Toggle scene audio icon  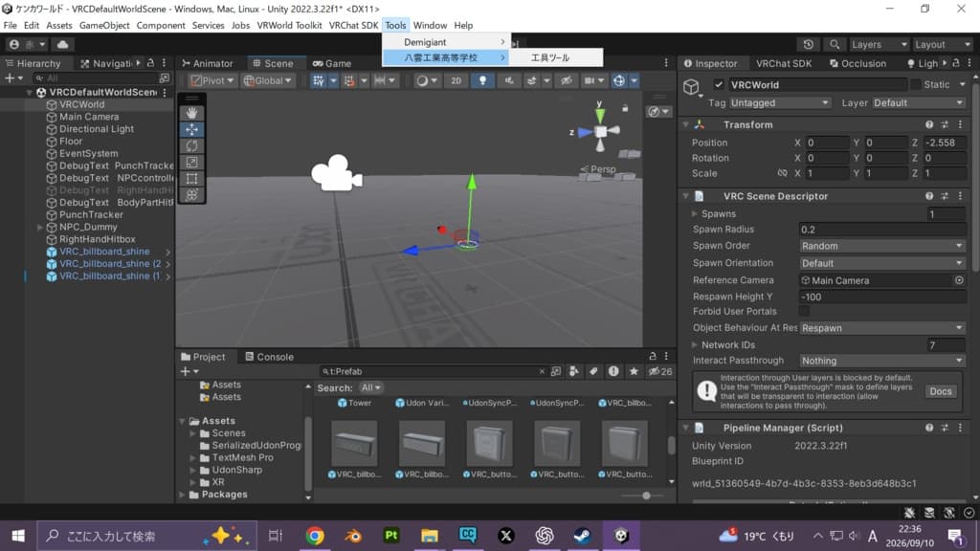pos(509,80)
